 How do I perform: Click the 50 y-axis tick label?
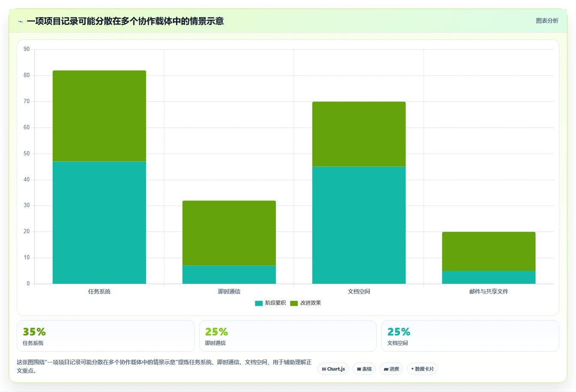click(27, 154)
